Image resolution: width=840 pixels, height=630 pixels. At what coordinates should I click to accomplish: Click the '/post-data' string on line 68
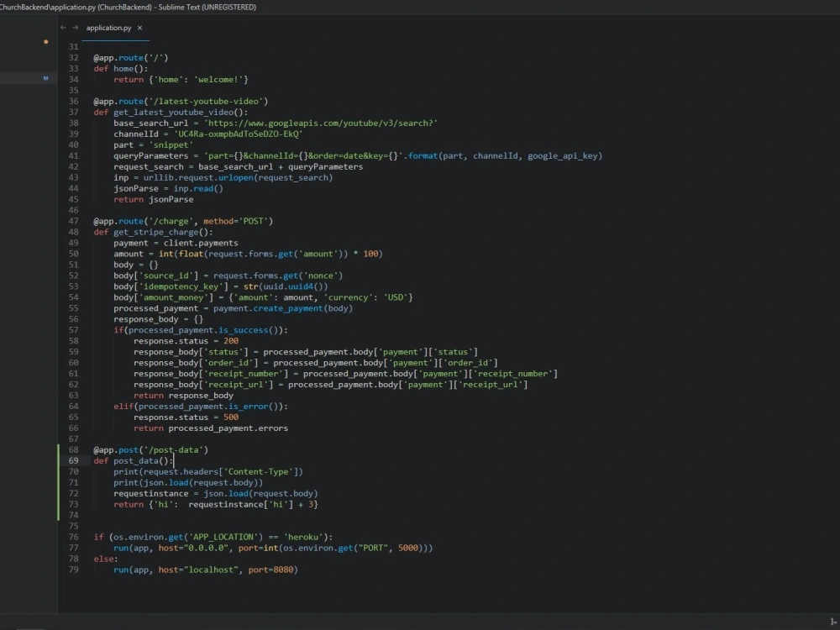click(x=174, y=450)
